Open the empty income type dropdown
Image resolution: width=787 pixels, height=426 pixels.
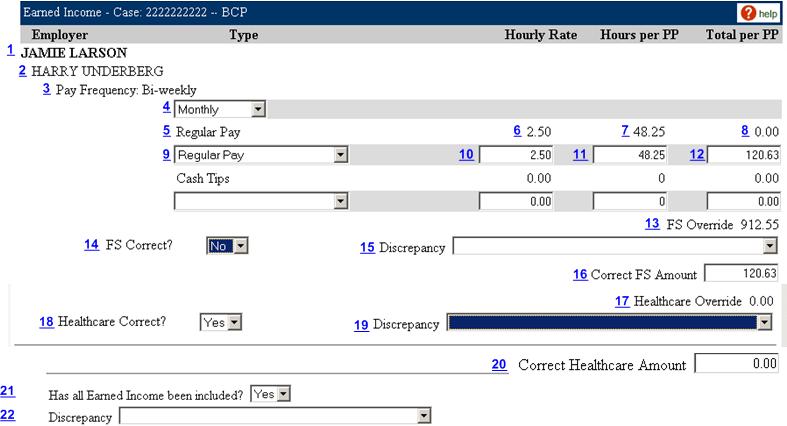[260, 201]
